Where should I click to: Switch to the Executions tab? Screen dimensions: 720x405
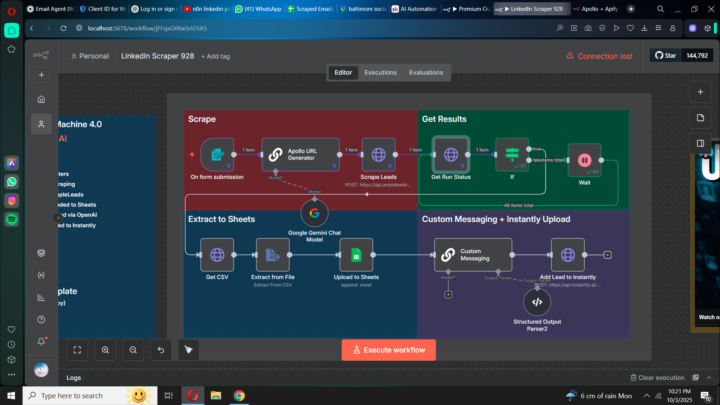pos(380,73)
